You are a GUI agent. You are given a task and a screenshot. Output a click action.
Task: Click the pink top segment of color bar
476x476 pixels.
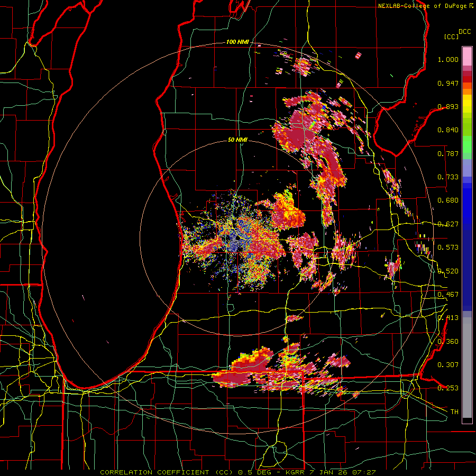click(467, 56)
